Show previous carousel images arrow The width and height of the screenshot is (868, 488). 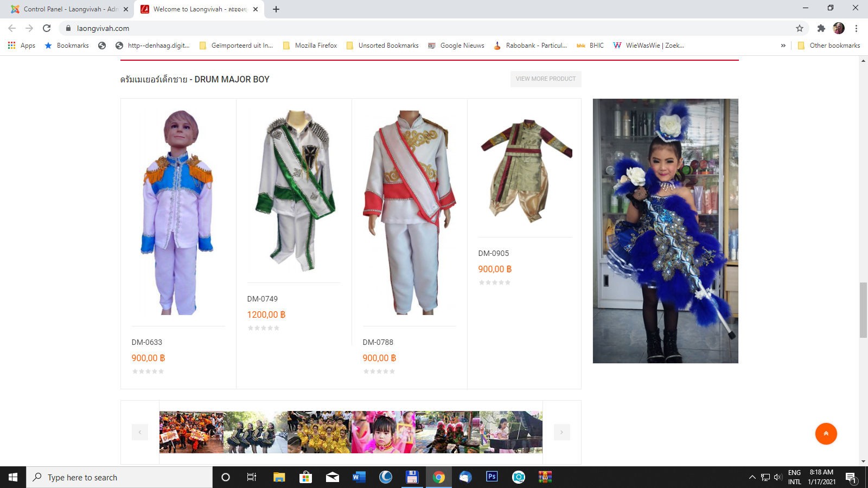pos(140,432)
